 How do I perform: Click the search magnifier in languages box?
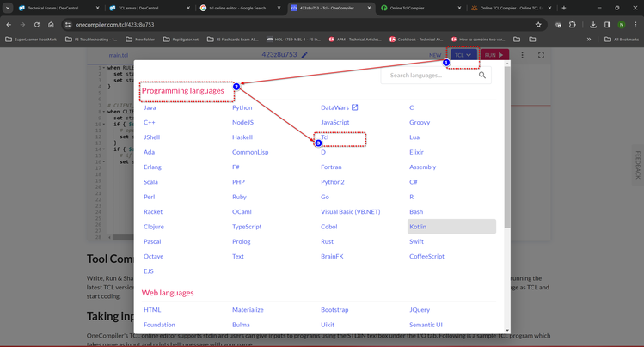481,76
